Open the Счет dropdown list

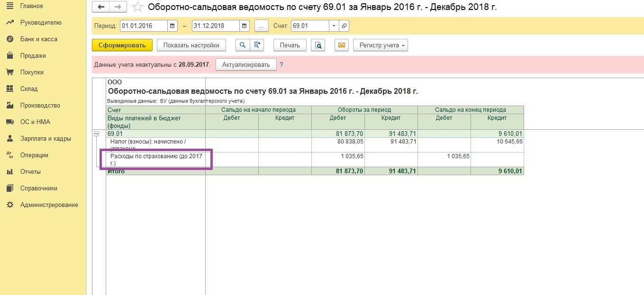[333, 26]
